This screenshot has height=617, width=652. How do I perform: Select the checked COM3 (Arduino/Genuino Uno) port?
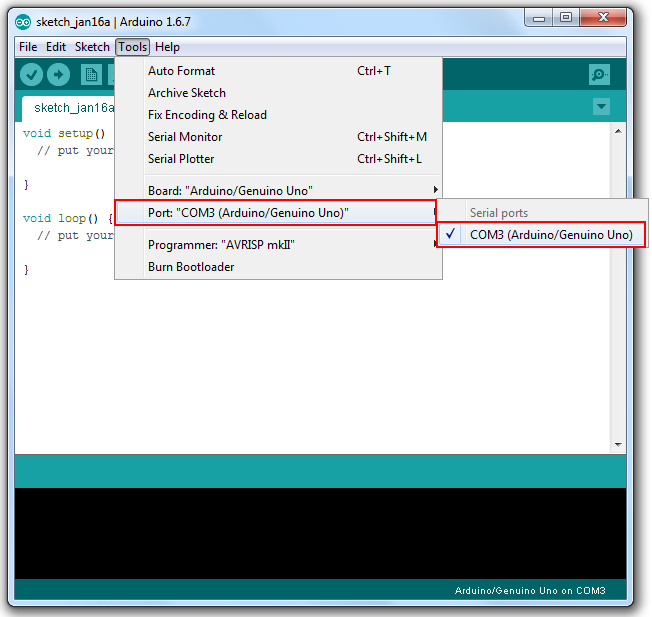click(x=542, y=235)
